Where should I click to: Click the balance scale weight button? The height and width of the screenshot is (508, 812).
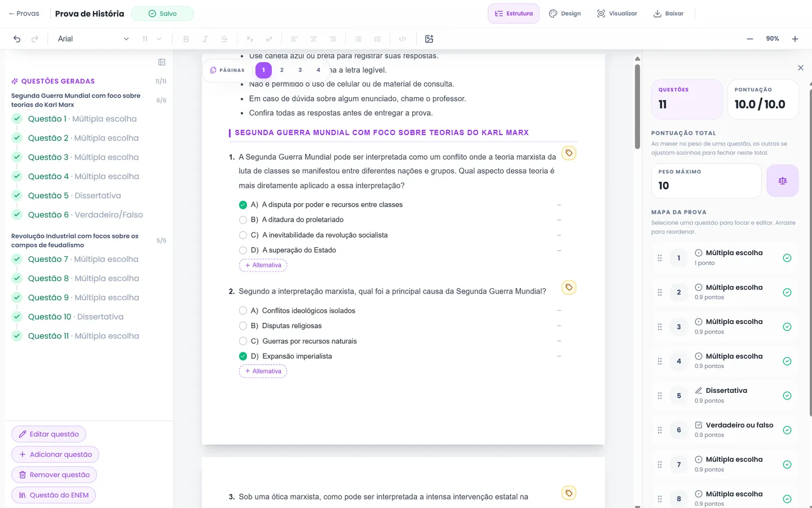pyautogui.click(x=783, y=181)
